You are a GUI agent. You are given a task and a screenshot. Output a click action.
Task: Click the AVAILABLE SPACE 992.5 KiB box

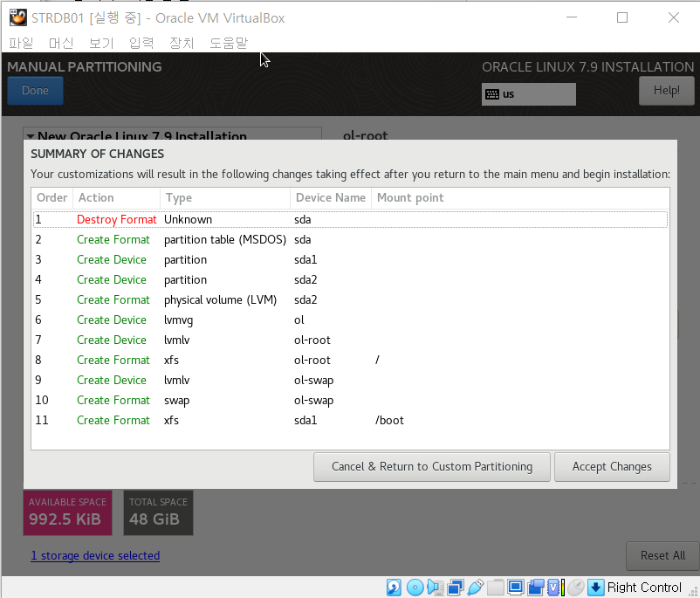click(x=67, y=512)
